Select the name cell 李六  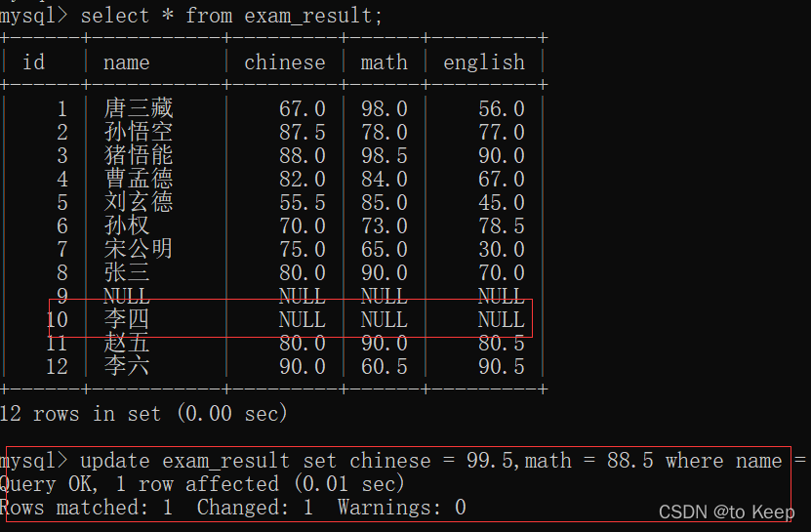(127, 366)
